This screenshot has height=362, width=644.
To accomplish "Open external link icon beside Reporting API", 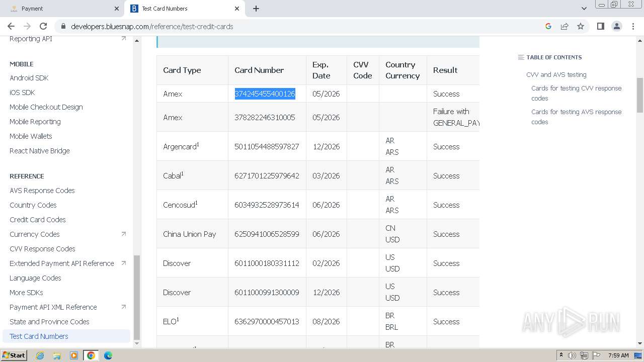I will (x=124, y=38).
